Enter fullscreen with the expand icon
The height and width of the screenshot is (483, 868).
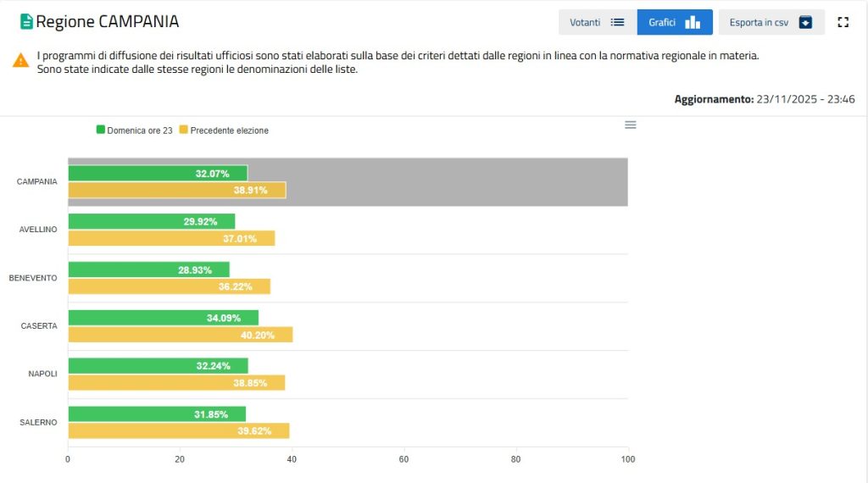(843, 22)
